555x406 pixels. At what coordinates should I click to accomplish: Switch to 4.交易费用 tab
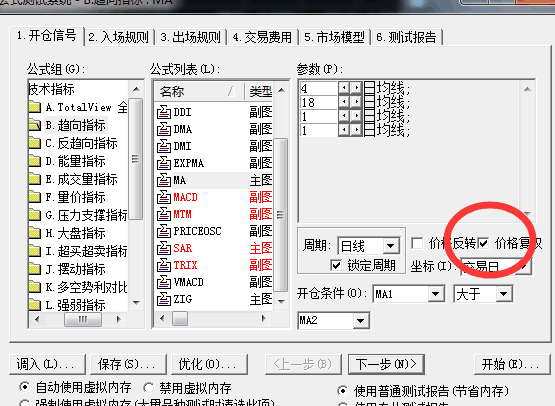[262, 37]
